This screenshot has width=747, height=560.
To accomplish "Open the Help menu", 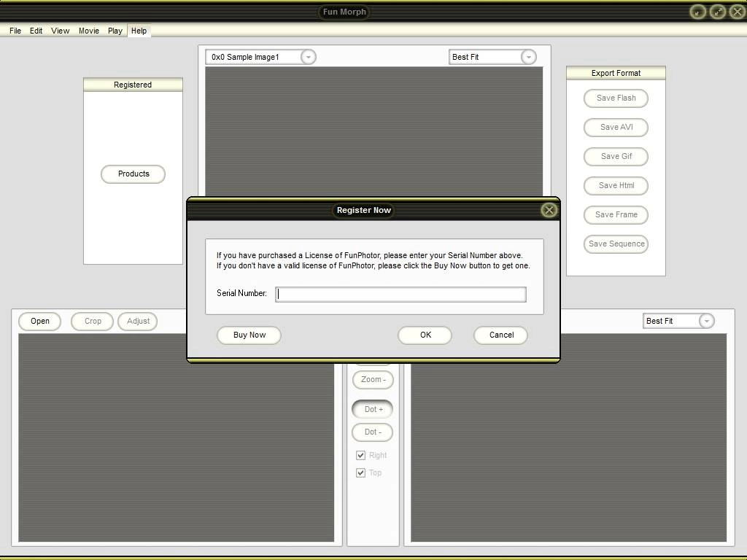I will (x=139, y=31).
